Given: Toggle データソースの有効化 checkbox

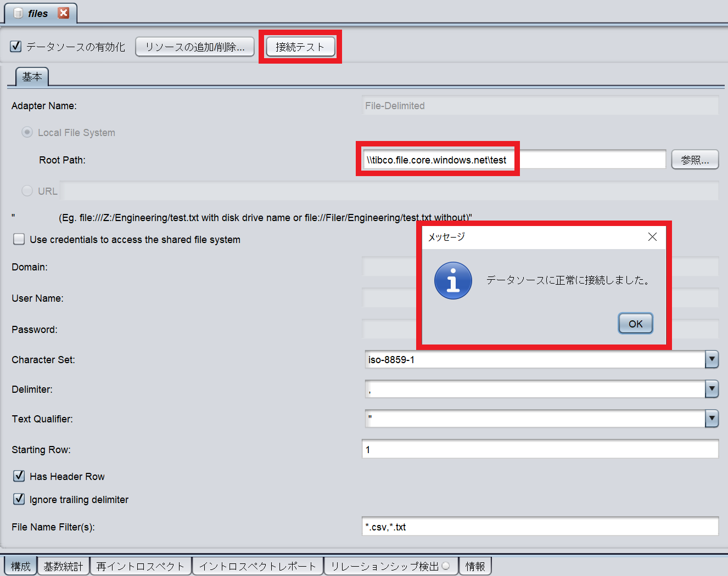Looking at the screenshot, I should 16,47.
